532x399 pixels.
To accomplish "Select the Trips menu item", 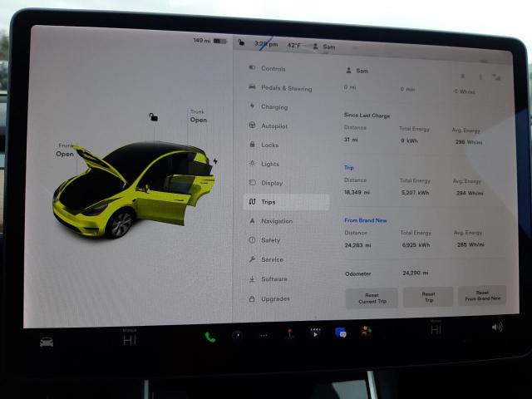I will [286, 202].
